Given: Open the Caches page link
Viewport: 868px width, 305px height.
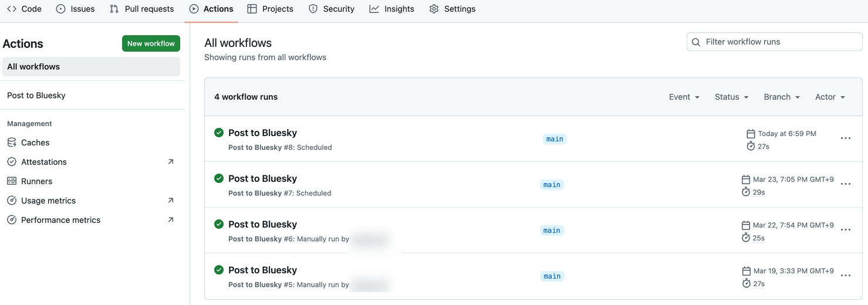Looking at the screenshot, I should [35, 143].
